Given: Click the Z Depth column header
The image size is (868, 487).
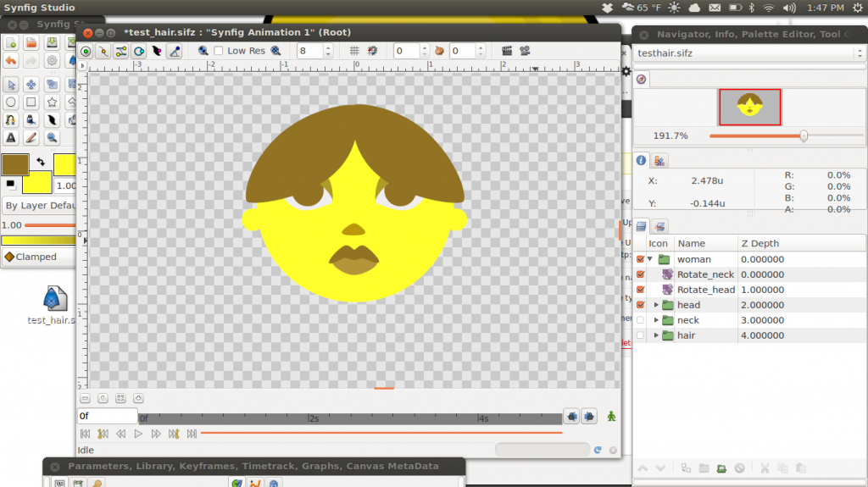Looking at the screenshot, I should click(802, 244).
